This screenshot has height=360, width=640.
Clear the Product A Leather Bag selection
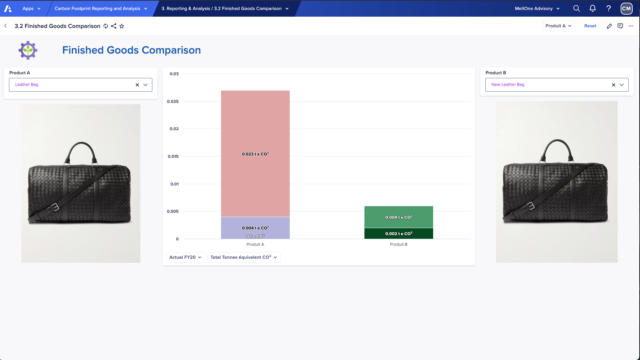point(137,85)
